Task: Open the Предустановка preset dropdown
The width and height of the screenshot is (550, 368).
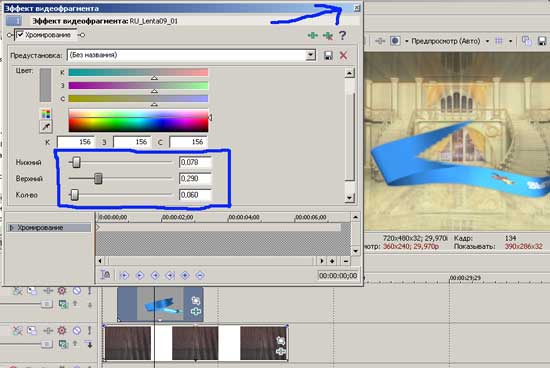Action: point(310,55)
